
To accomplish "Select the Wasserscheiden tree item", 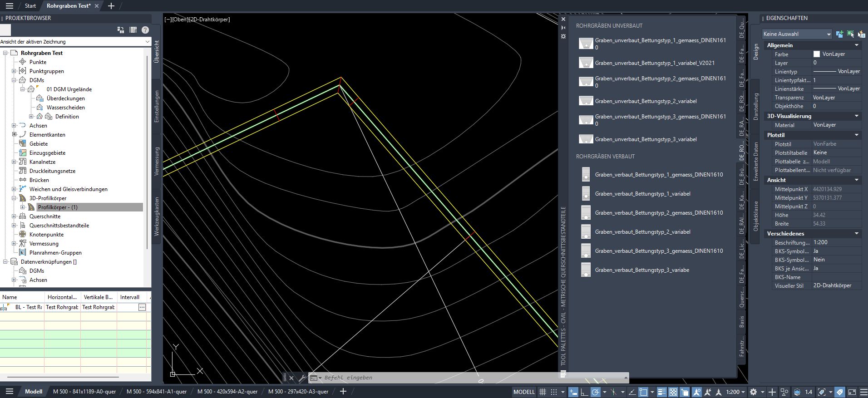I will [65, 108].
